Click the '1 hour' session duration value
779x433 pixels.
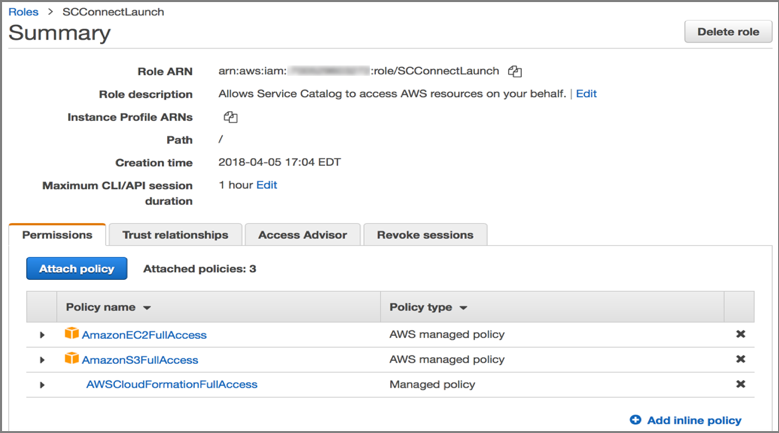[x=236, y=185]
